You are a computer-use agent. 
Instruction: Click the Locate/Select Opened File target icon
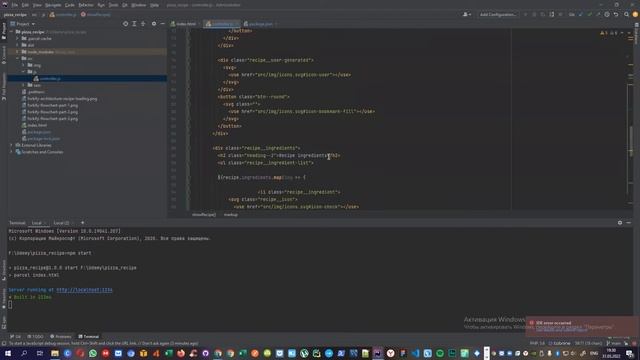coord(125,24)
